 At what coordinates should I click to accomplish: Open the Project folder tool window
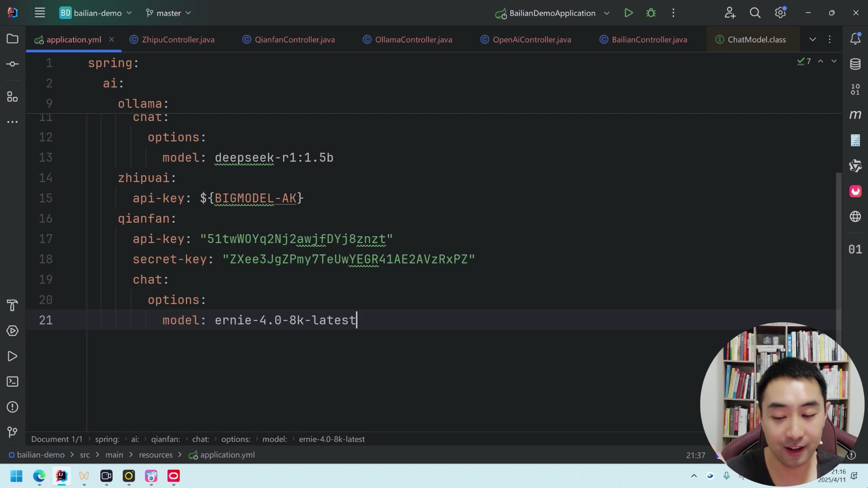[x=12, y=39]
